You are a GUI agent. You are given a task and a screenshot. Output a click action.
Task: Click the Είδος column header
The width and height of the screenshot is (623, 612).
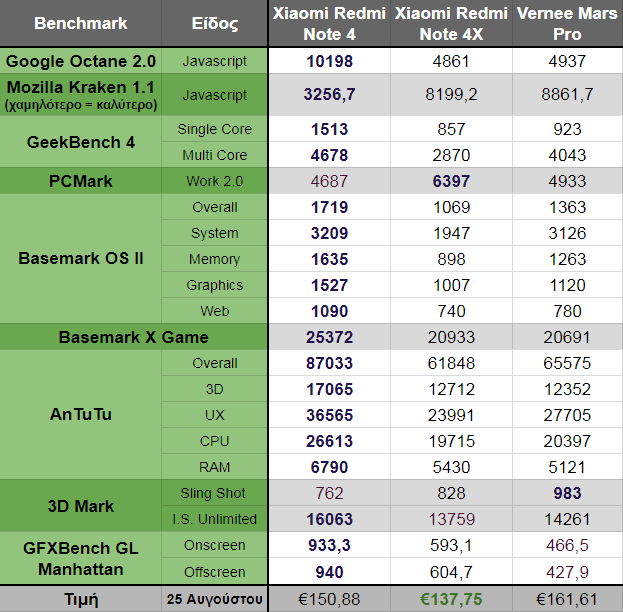tap(215, 23)
